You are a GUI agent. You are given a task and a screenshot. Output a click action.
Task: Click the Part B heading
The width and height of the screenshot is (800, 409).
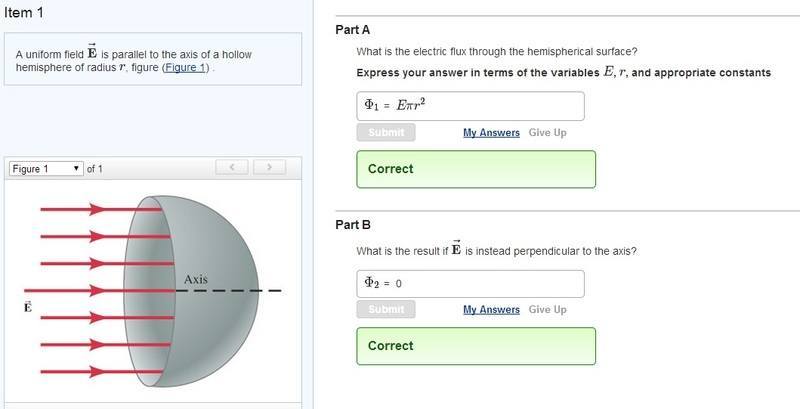pyautogui.click(x=353, y=225)
